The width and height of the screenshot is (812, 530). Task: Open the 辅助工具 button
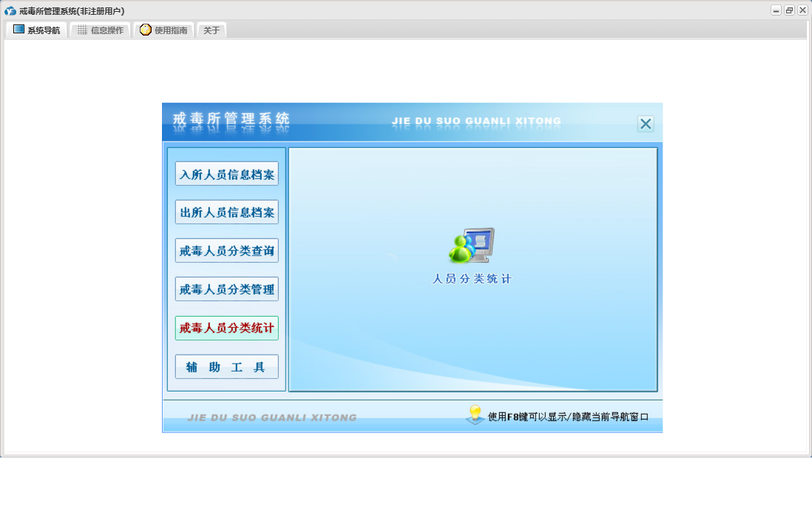click(227, 366)
